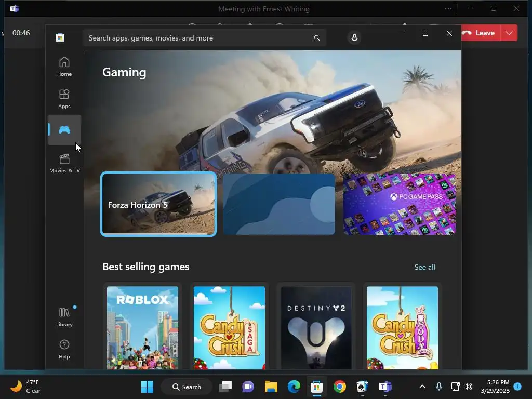Maximize the Microsoft Store window

pyautogui.click(x=425, y=33)
